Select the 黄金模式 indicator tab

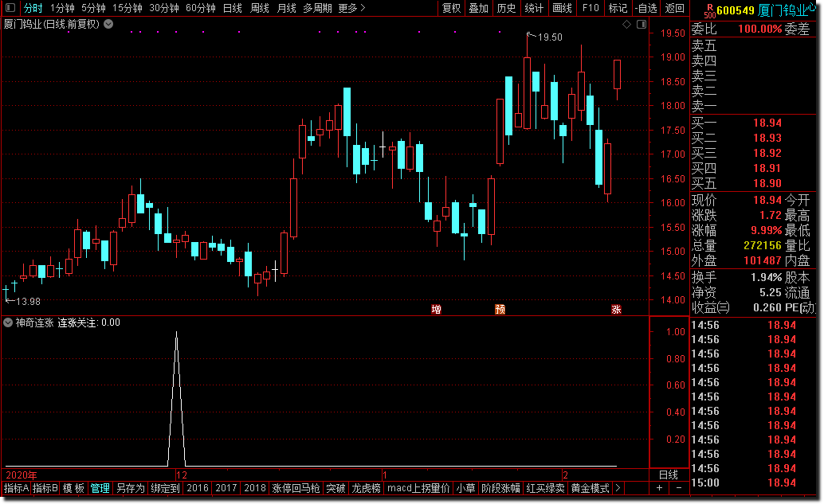click(x=591, y=488)
